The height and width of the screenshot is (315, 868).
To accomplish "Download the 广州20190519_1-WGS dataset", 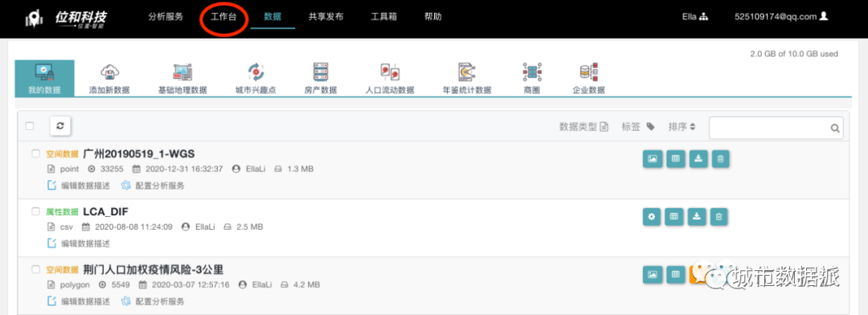I will point(698,159).
